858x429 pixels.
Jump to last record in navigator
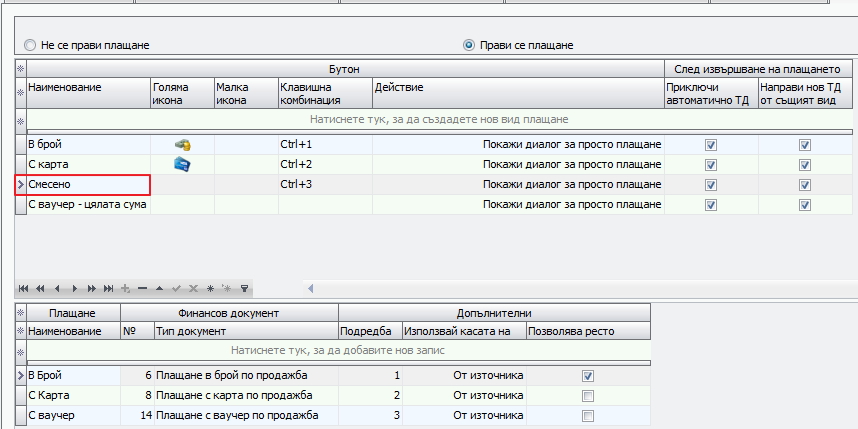tap(108, 288)
